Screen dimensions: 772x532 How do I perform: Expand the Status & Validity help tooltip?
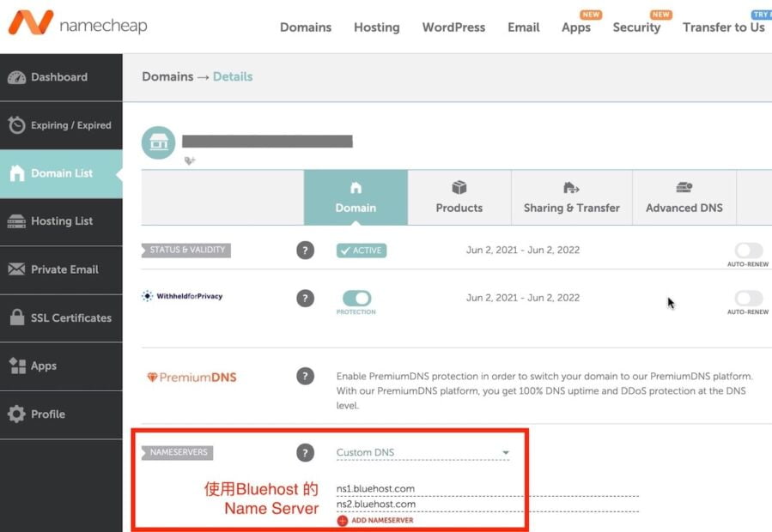point(307,251)
